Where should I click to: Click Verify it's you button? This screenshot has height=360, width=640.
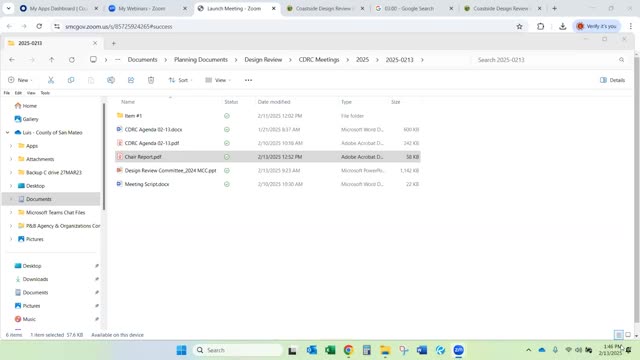coord(597,26)
